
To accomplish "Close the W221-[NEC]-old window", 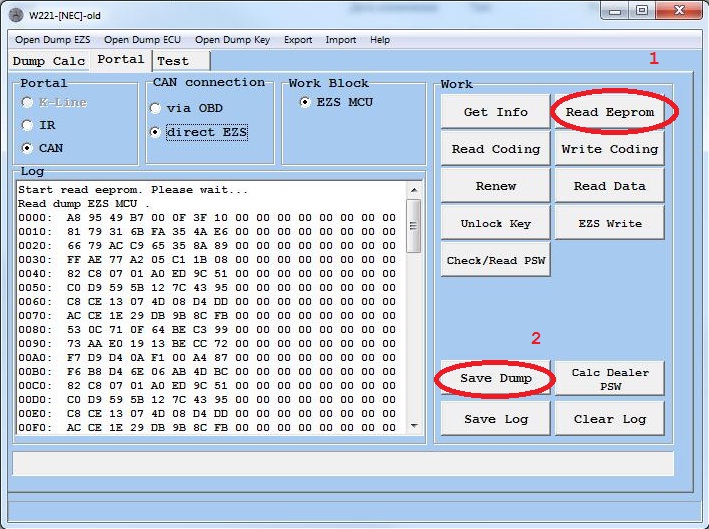I will point(679,11).
